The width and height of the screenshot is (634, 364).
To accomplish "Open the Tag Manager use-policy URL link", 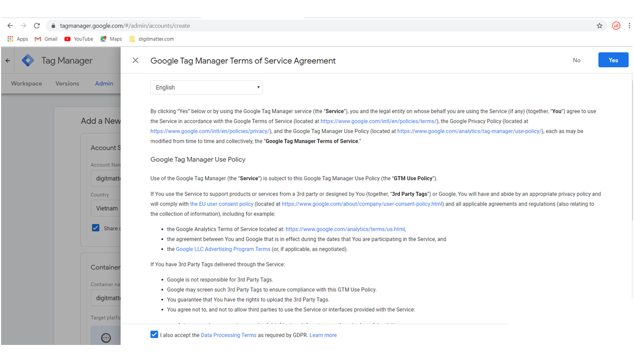I will pyautogui.click(x=470, y=131).
